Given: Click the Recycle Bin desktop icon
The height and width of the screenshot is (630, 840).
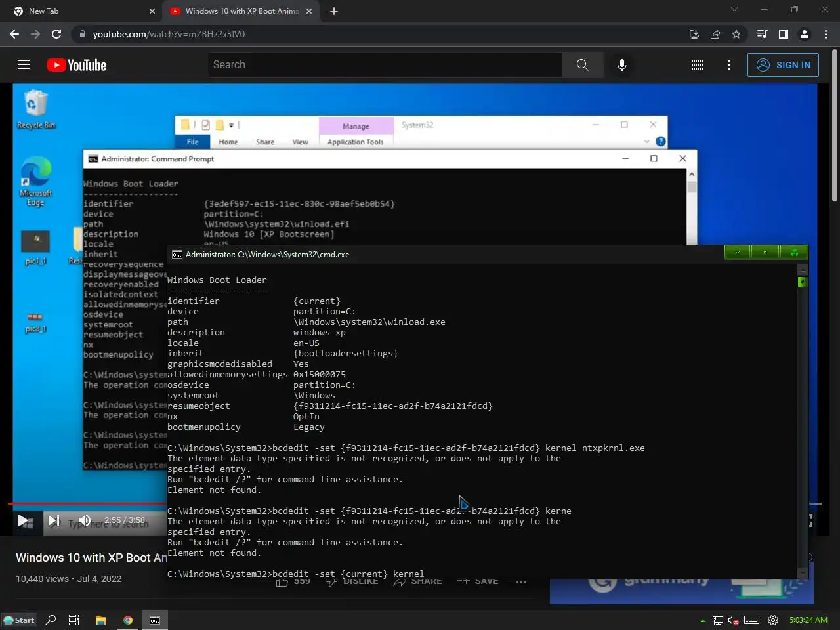Looking at the screenshot, I should point(36,110).
